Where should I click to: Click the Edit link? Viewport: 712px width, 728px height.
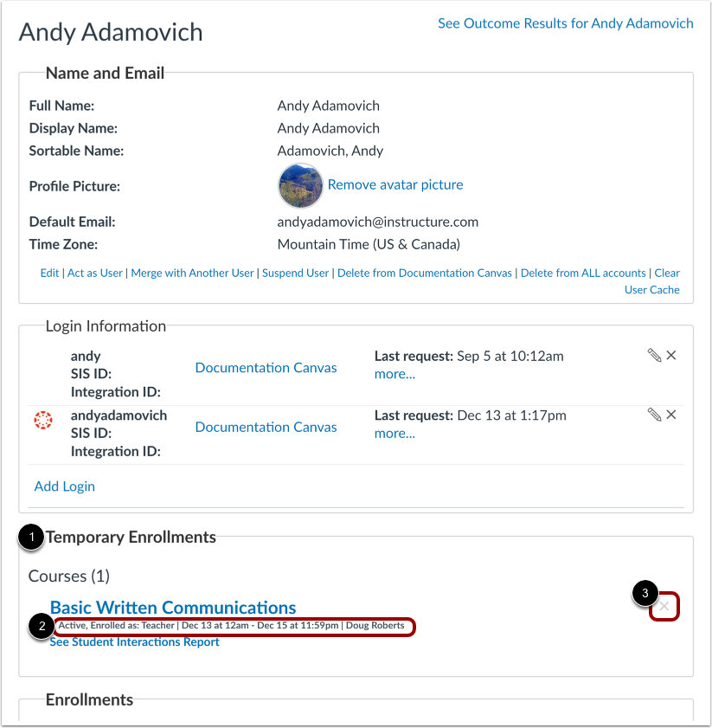pyautogui.click(x=49, y=273)
